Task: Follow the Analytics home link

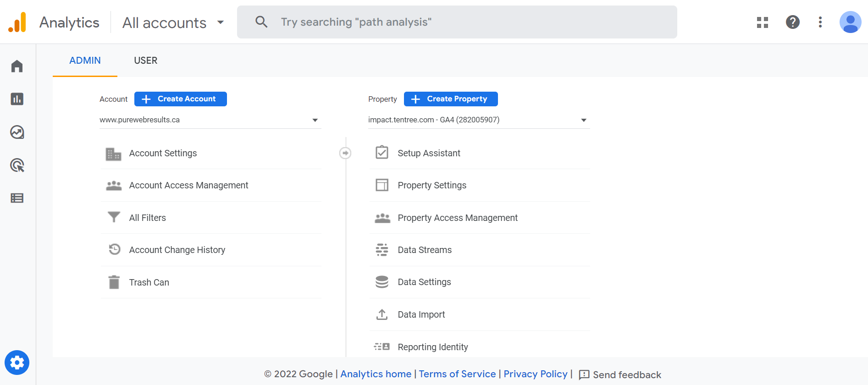Action: click(x=376, y=374)
